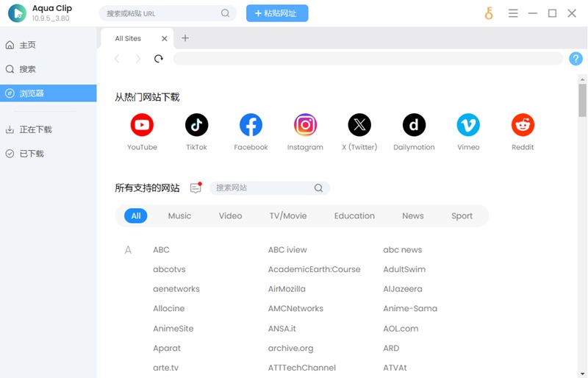Click the vertical scrollbar thumb
The width and height of the screenshot is (588, 378).
point(582,100)
